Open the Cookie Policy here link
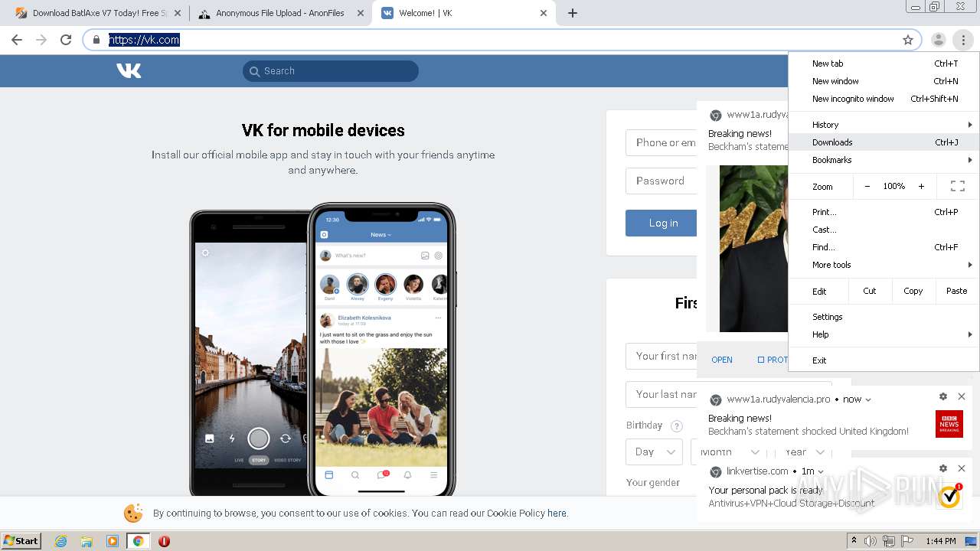 [x=557, y=514]
